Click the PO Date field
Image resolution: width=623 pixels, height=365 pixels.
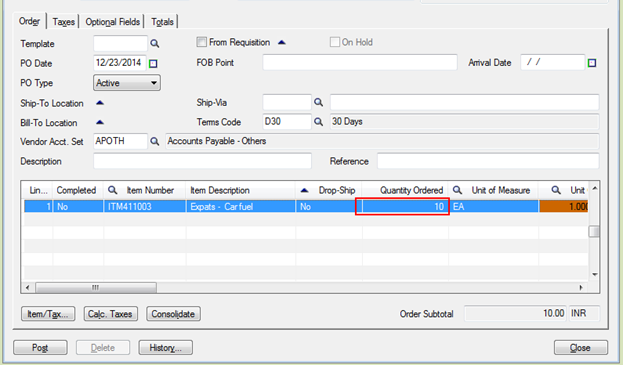click(120, 63)
